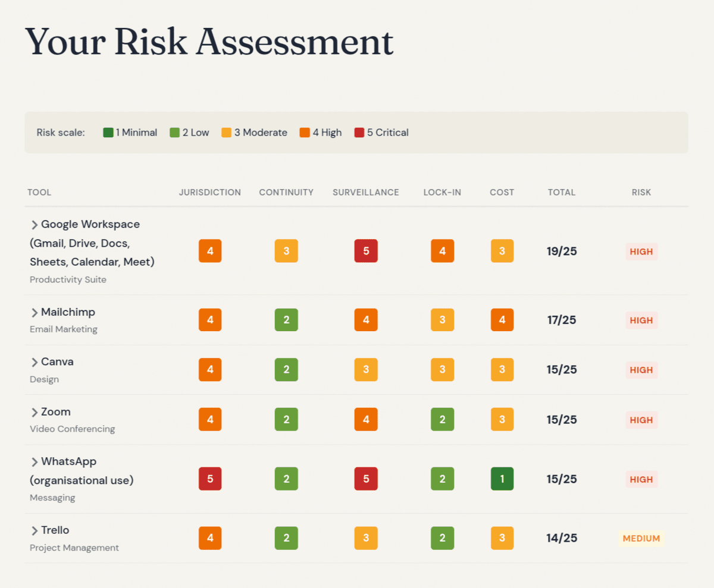Click WhatsApp's jurisdiction score 5 badge
Screen dimensions: 714x588
click(209, 479)
